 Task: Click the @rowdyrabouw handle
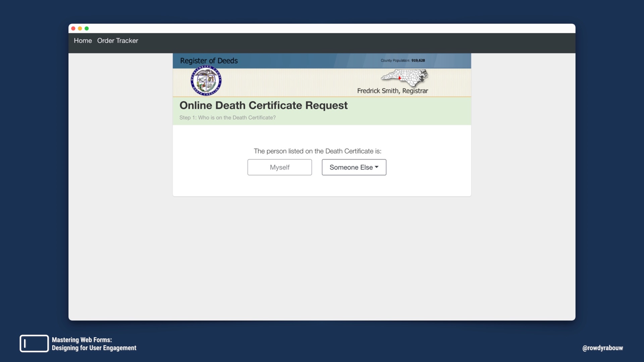(x=602, y=348)
